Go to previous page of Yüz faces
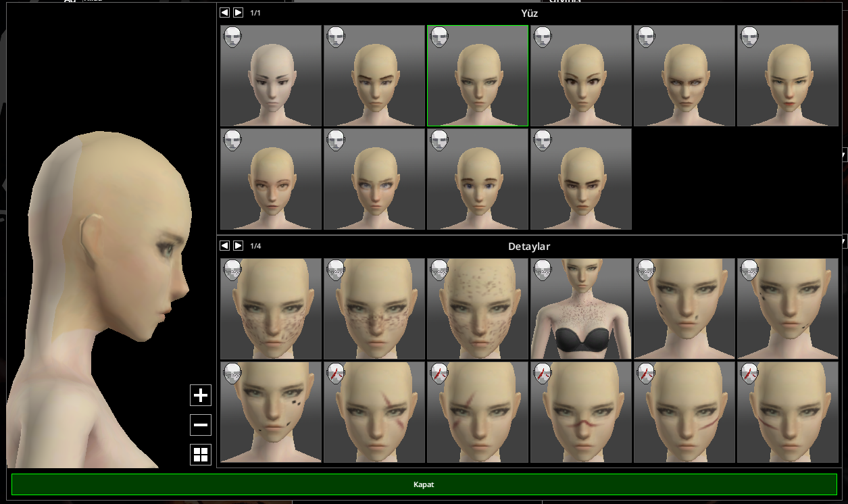The height and width of the screenshot is (504, 848). (x=225, y=13)
